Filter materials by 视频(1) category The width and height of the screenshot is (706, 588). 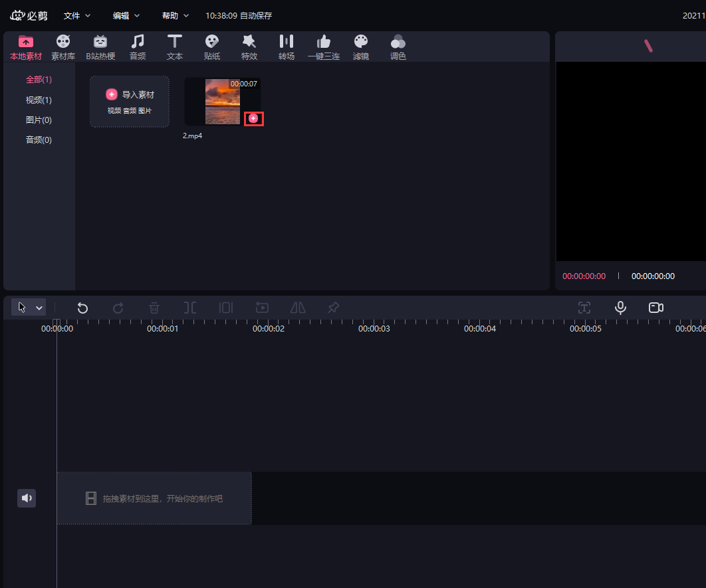[x=39, y=100]
